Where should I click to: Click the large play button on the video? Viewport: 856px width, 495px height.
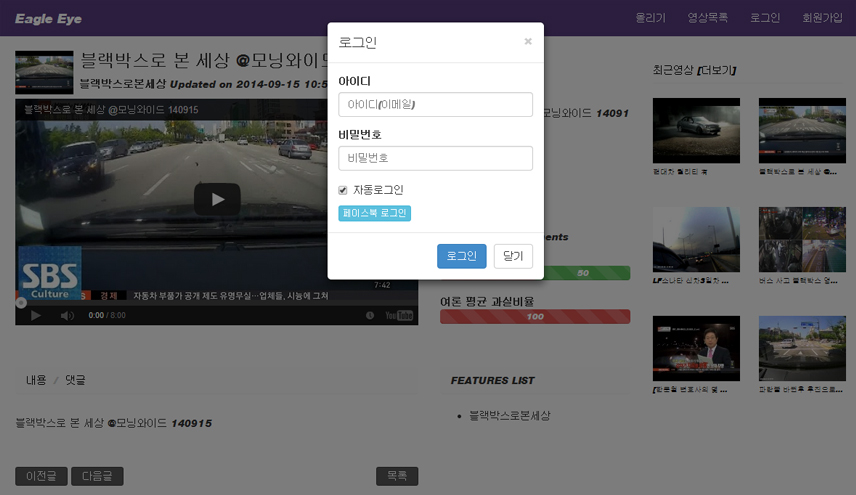217,200
